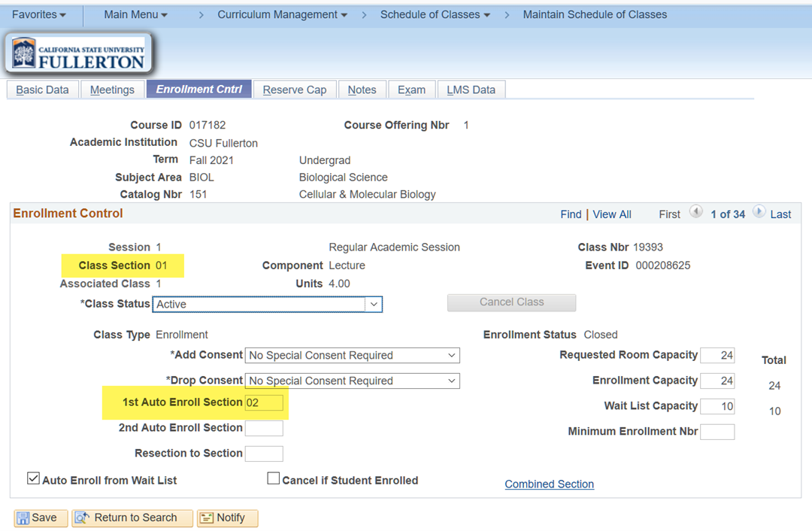Screen dimensions: 812x531
Task: Click the Enrollment Capacity field
Action: coord(717,381)
